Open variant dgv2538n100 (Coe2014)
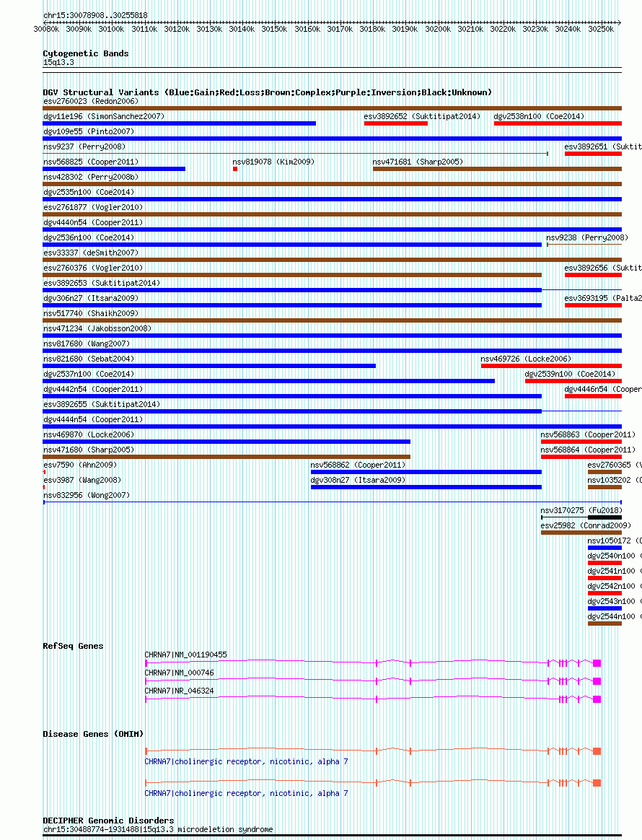 (539, 116)
